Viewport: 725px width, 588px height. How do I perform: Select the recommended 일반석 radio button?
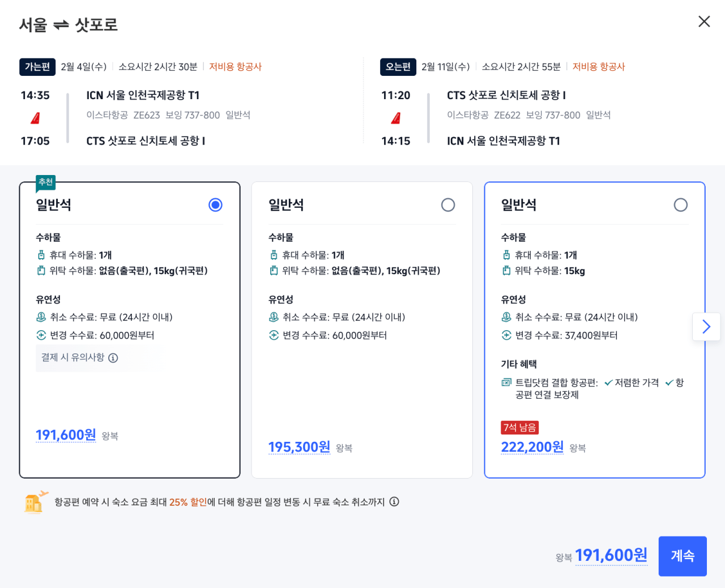click(215, 204)
